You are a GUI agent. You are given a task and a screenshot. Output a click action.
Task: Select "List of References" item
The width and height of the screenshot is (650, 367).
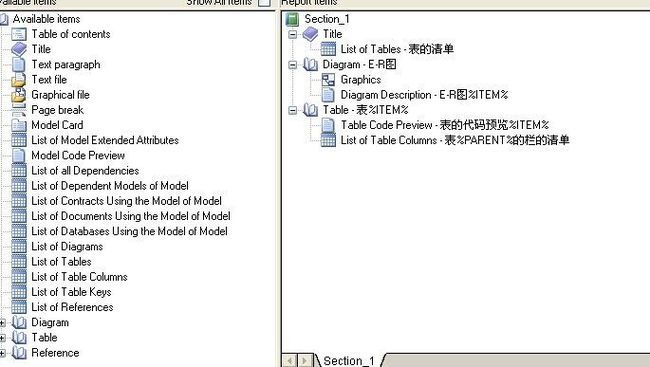[72, 307]
